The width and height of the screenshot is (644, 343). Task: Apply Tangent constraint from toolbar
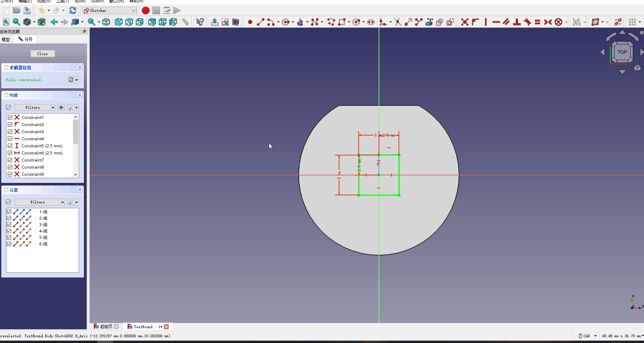[x=527, y=22]
